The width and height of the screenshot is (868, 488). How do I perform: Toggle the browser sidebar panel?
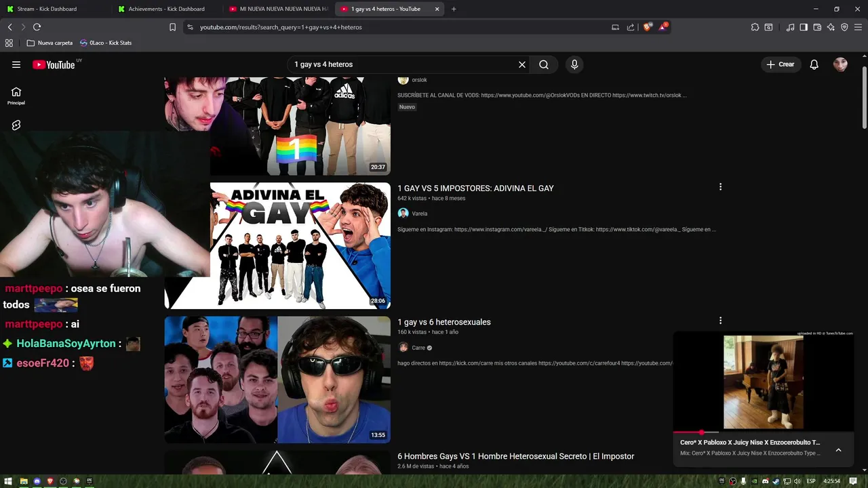point(804,27)
